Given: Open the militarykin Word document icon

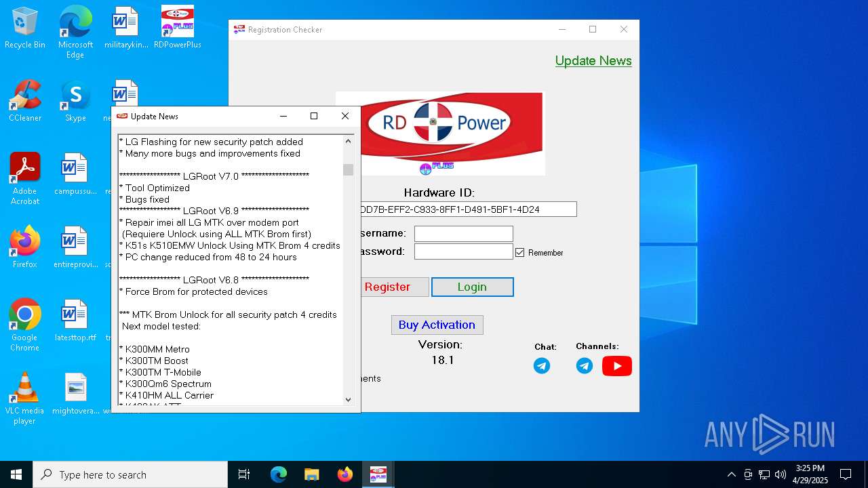Looking at the screenshot, I should point(125,28).
